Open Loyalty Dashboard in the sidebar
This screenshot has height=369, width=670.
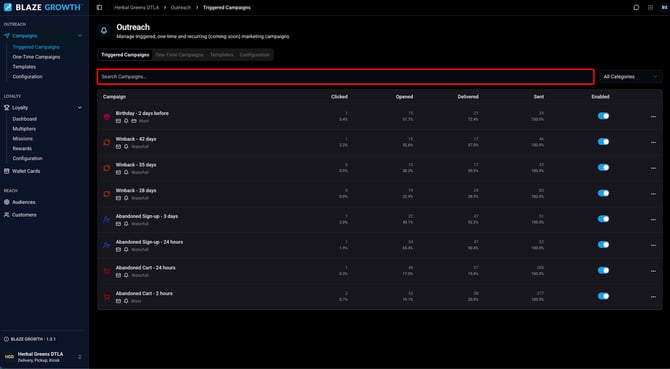(24, 119)
